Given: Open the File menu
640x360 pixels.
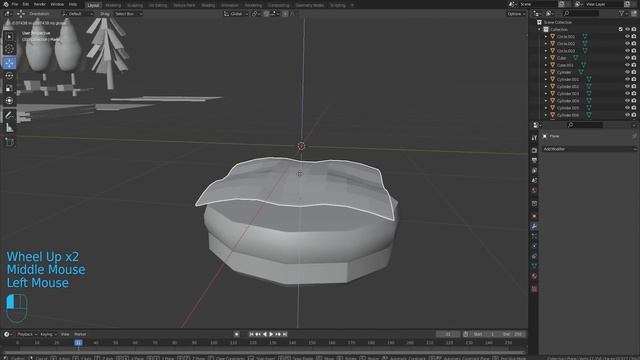Looking at the screenshot, I should point(15,4).
